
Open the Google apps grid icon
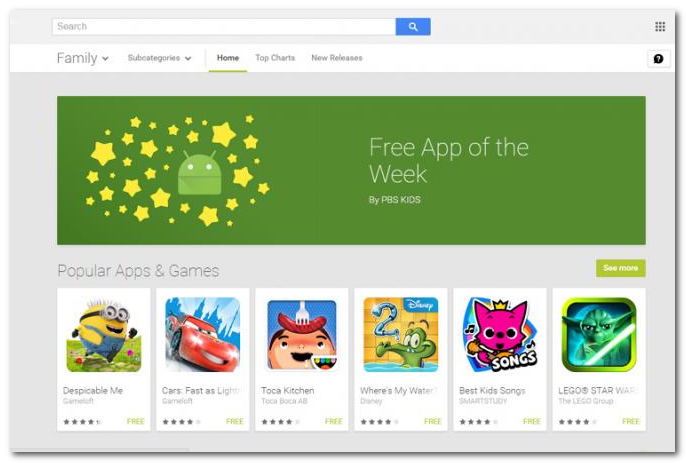660,27
